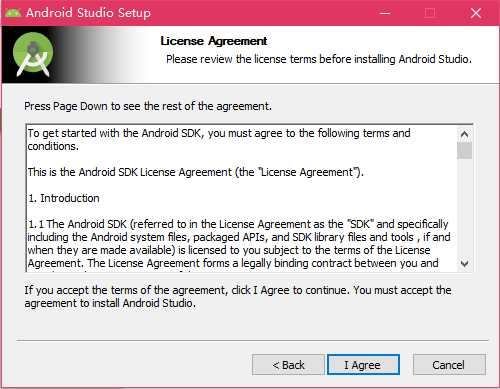Click the Android Studio compass logo

coord(33,54)
